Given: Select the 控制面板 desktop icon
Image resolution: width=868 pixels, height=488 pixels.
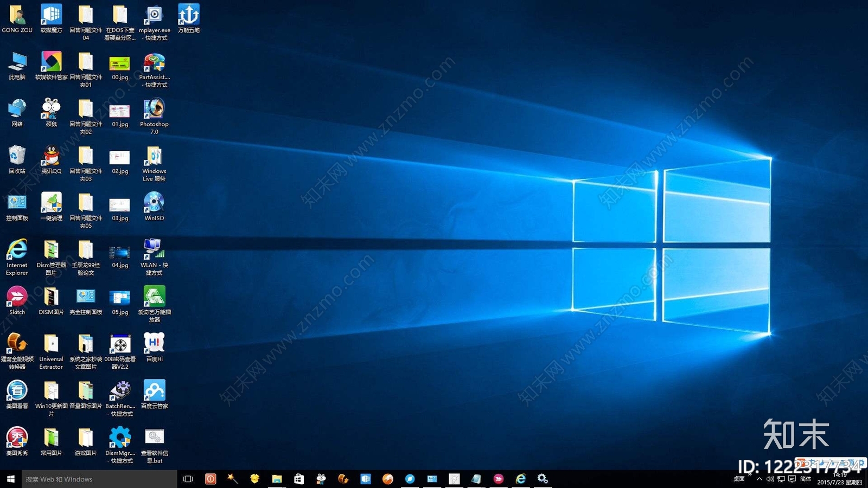Looking at the screenshot, I should [x=17, y=207].
